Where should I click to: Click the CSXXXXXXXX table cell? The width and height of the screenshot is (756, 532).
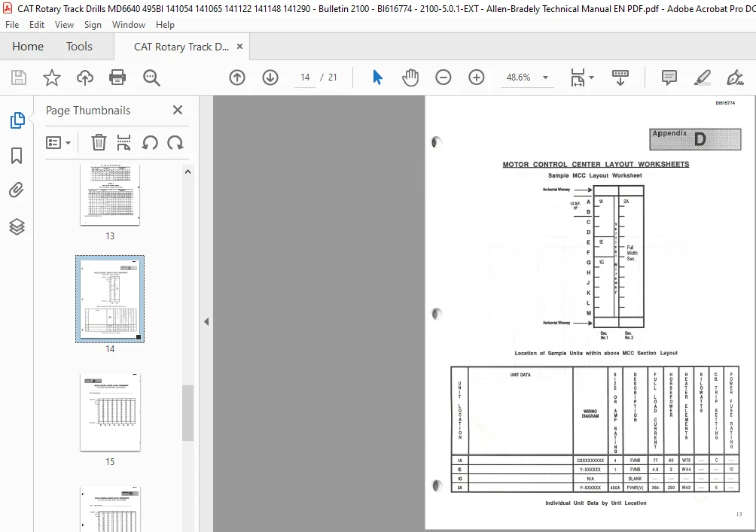point(590,461)
